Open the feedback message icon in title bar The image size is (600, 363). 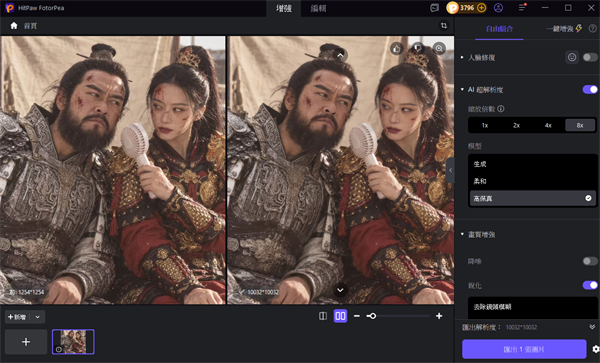pos(434,8)
